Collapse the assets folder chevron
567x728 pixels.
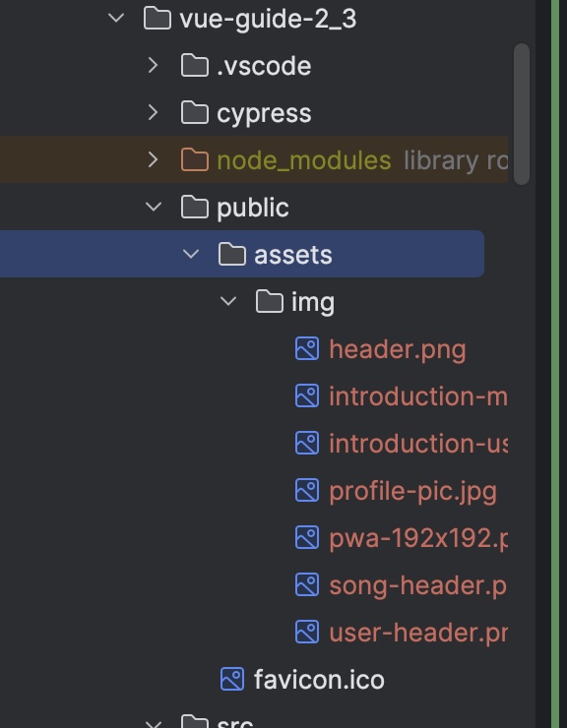(191, 254)
